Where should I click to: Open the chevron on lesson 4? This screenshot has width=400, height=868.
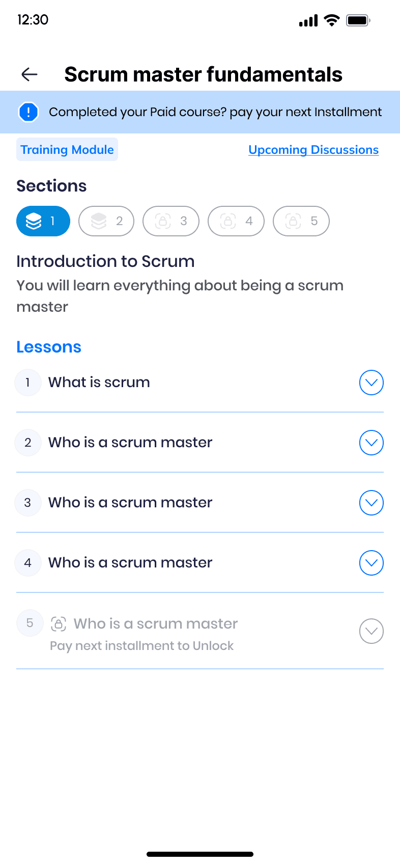click(x=372, y=563)
